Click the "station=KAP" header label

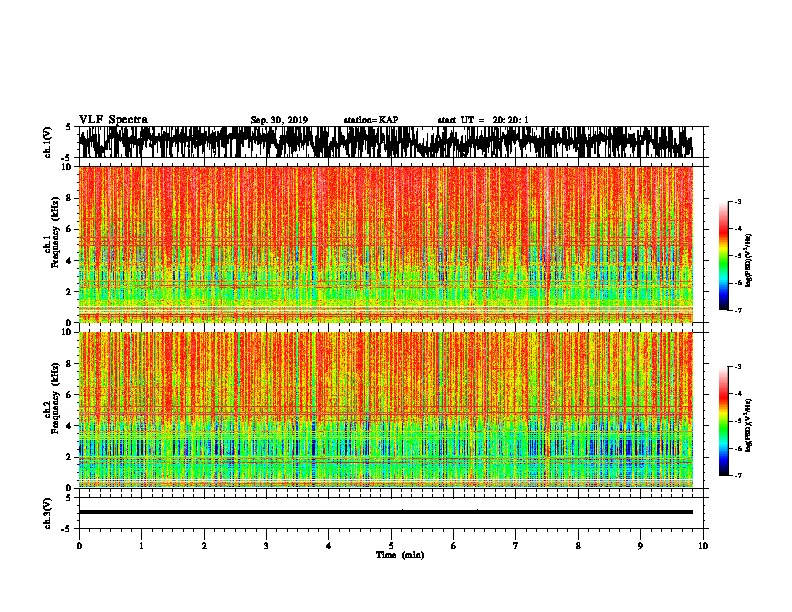371,120
